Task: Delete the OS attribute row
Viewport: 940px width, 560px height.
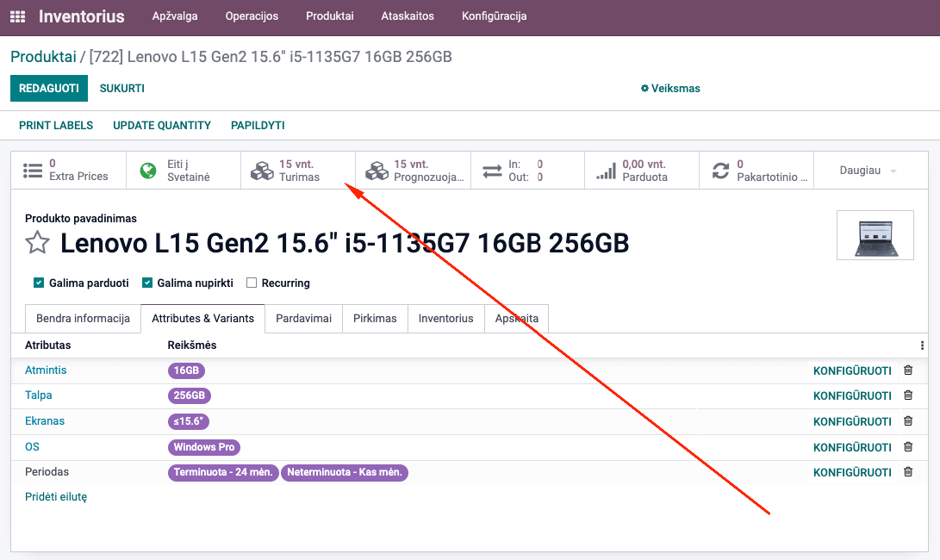Action: [x=908, y=446]
